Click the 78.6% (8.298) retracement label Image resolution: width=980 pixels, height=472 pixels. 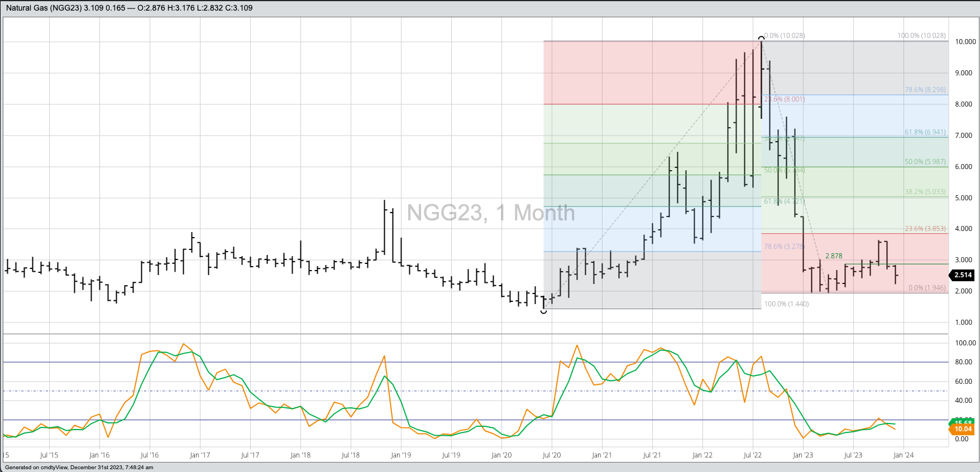pyautogui.click(x=925, y=90)
